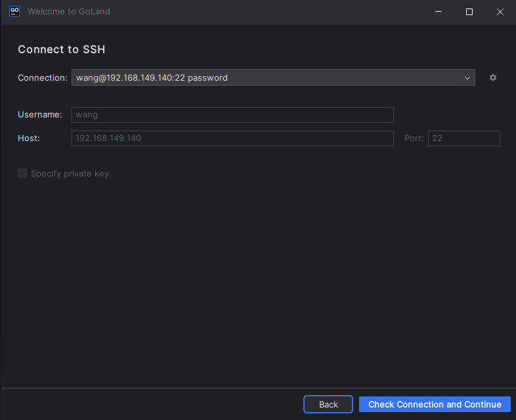The image size is (516, 420).
Task: Open the Connection combo box showing wang@192.168.149.140:22
Action: point(263,77)
